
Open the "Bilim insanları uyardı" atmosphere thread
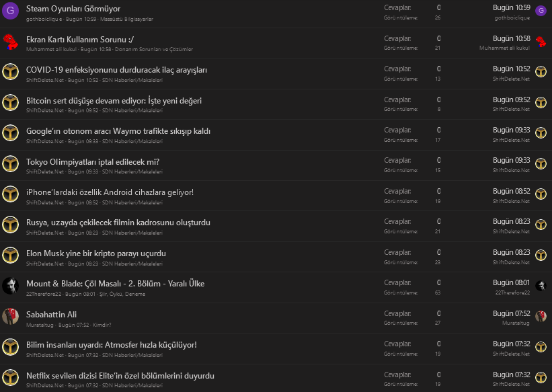pyautogui.click(x=111, y=345)
